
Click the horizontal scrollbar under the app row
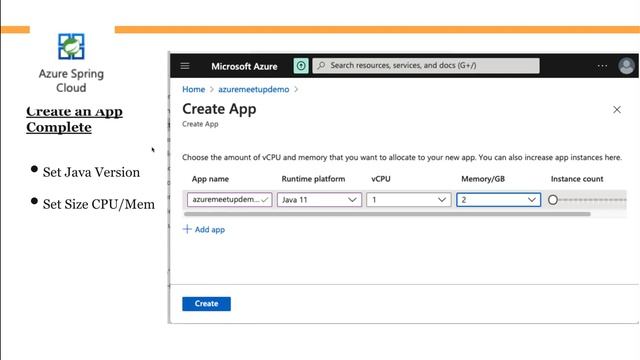tap(387, 214)
